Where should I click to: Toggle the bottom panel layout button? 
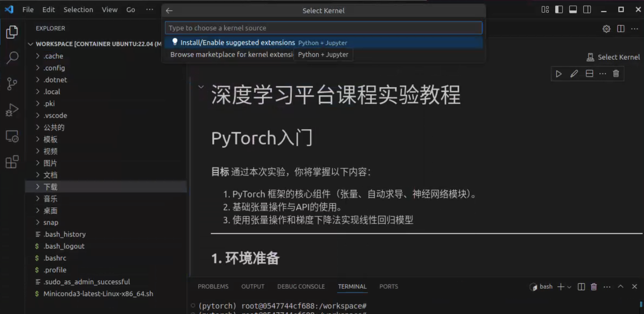[573, 10]
